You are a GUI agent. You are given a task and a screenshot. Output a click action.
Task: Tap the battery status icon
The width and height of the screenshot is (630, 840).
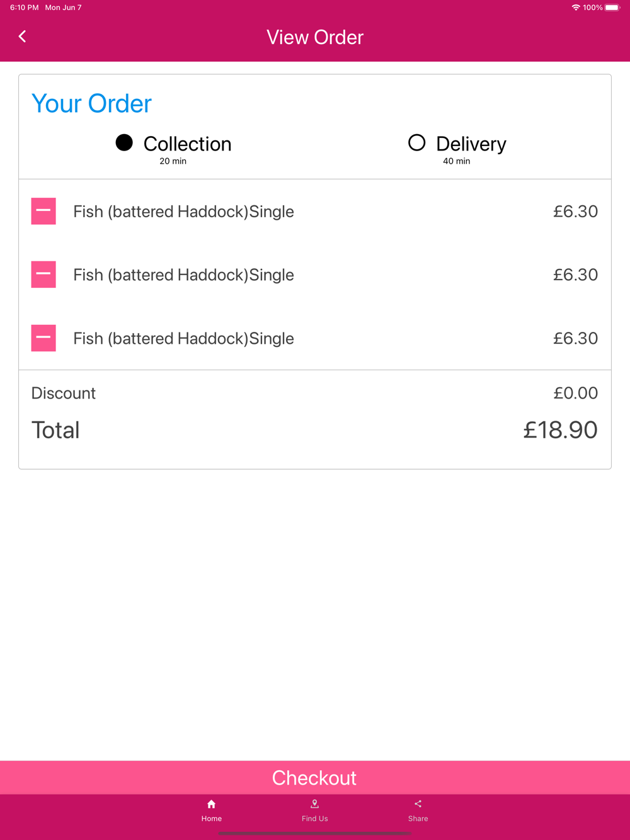click(x=612, y=8)
